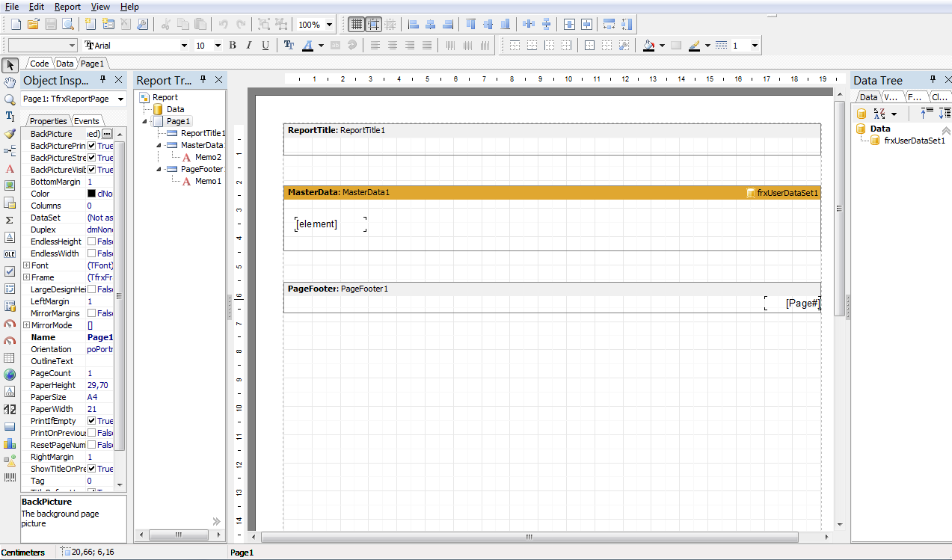Toggle EndlessHeight checkbox
This screenshot has width=952, height=560.
click(x=92, y=241)
